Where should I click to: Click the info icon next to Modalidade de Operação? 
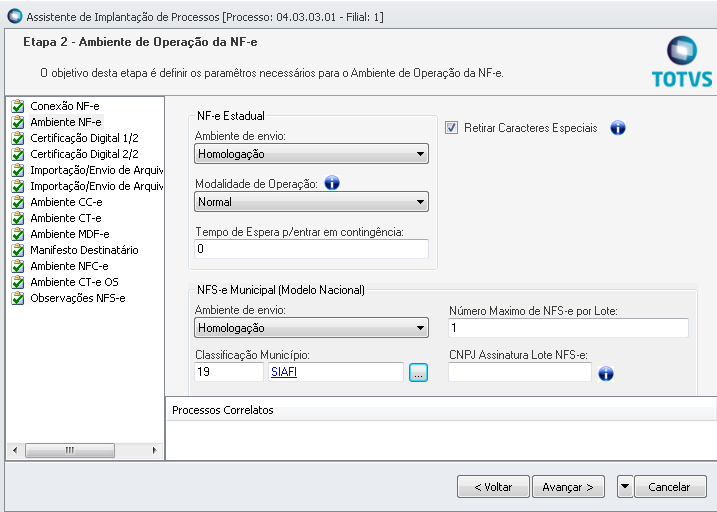coord(332,183)
